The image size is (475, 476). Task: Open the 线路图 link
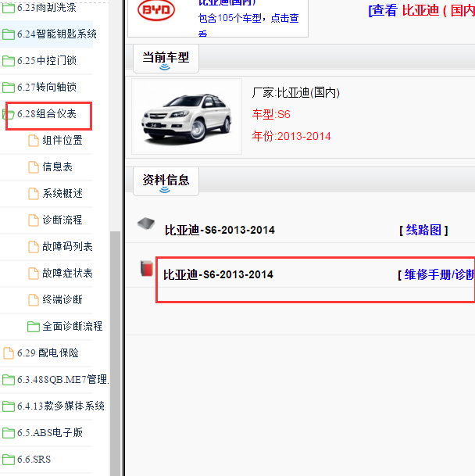pyautogui.click(x=423, y=230)
